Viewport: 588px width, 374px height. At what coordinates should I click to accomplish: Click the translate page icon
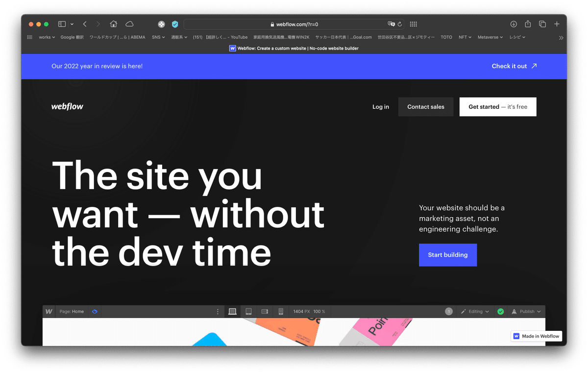[391, 24]
